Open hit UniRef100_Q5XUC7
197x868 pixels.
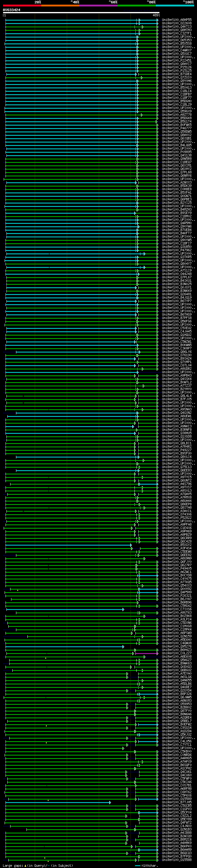[x=176, y=54]
